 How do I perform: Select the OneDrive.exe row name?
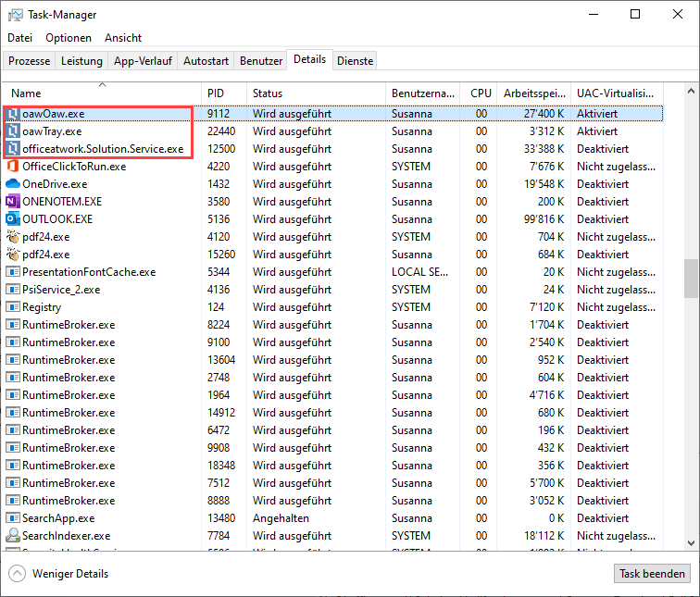click(x=55, y=184)
